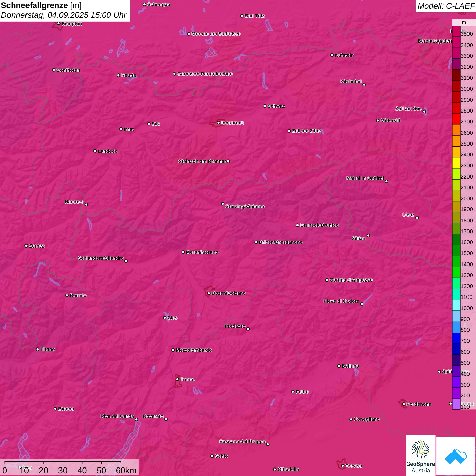Click the Reutte label
The image size is (476, 476).
pyautogui.click(x=129, y=75)
